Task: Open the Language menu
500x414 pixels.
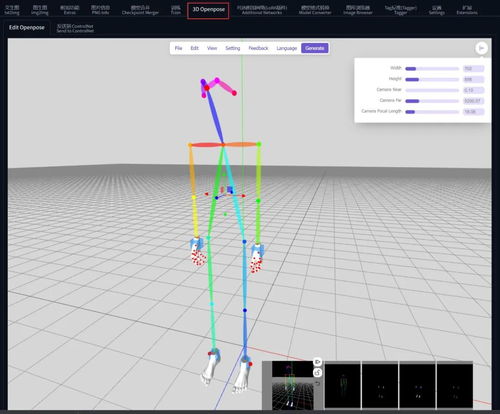Action: (x=287, y=48)
